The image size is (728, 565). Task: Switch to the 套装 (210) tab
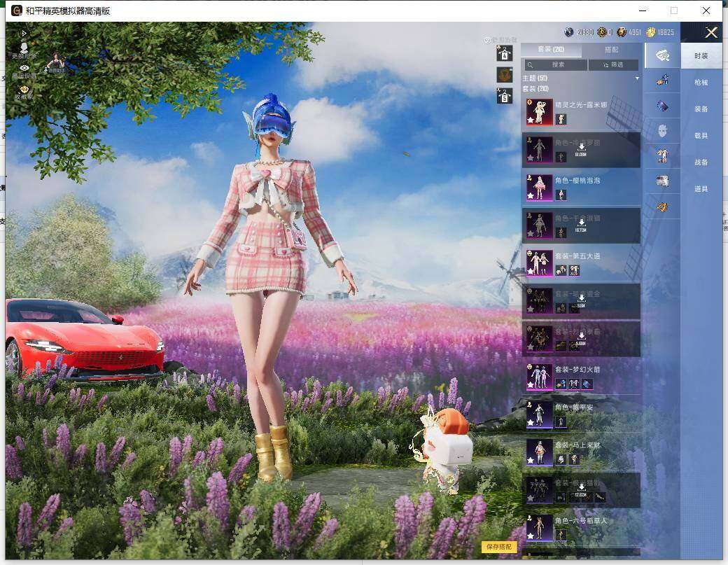tap(551, 49)
